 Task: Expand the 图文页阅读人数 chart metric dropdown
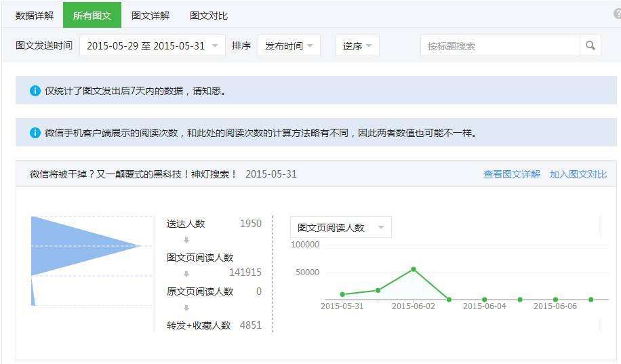[x=341, y=227]
